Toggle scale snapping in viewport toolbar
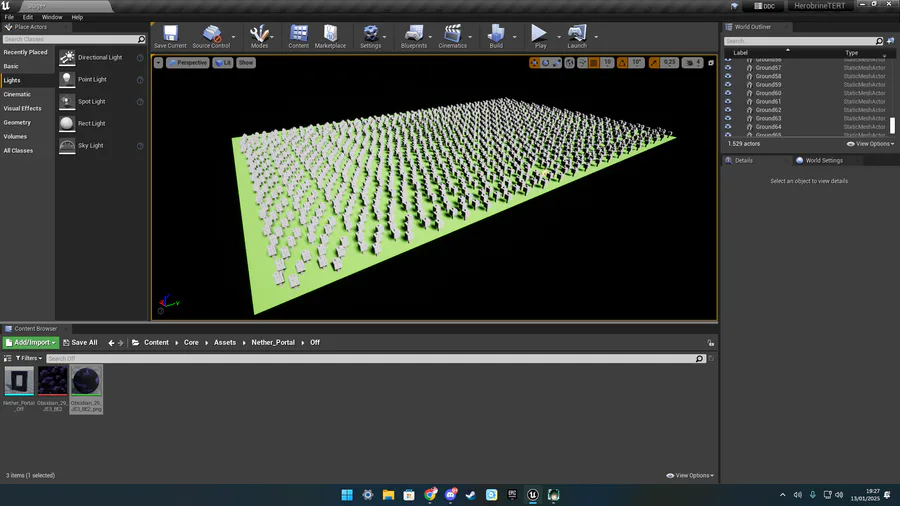Image resolution: width=900 pixels, height=506 pixels. [654, 63]
